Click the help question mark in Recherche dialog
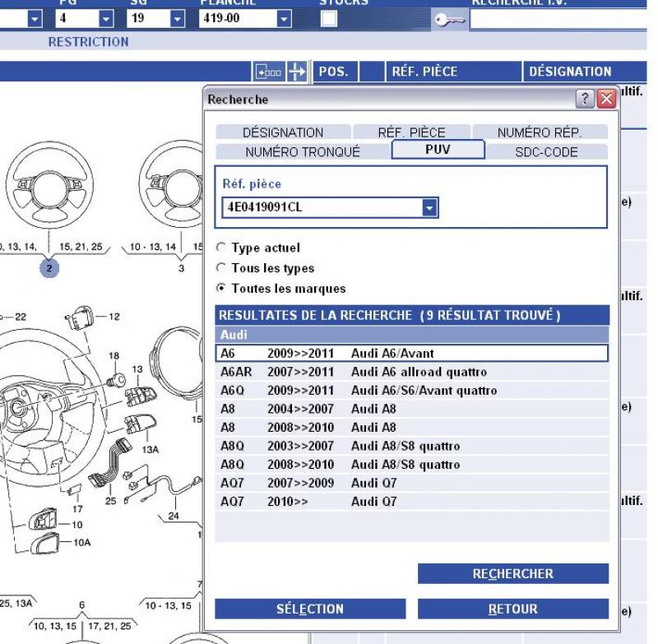Image resolution: width=658 pixels, height=644 pixels. (x=587, y=100)
